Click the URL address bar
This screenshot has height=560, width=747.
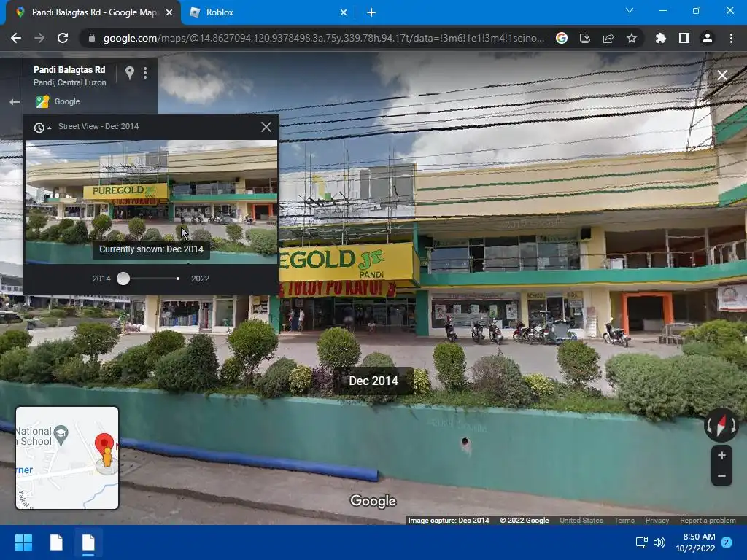coord(323,38)
